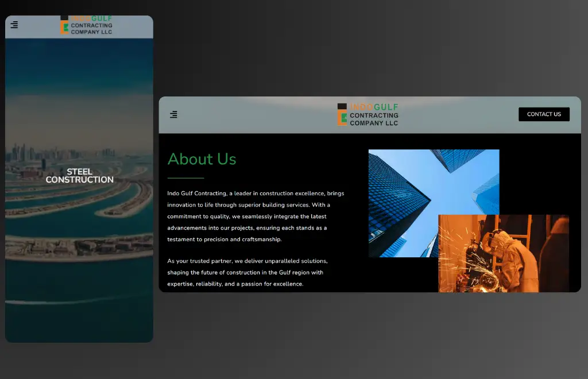The width and height of the screenshot is (588, 379).
Task: Click the Indo Gulf logo in mobile header
Action: click(86, 26)
